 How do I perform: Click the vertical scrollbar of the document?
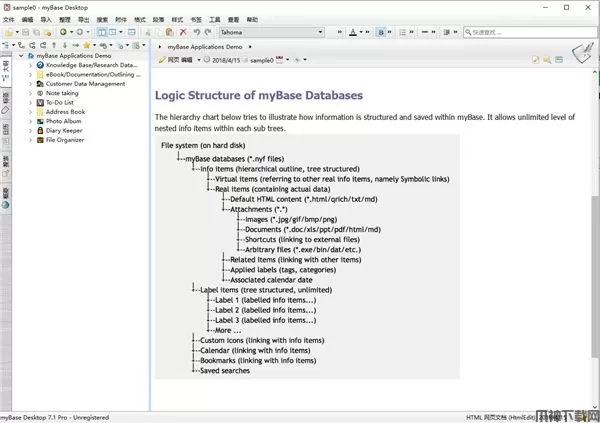[596, 250]
